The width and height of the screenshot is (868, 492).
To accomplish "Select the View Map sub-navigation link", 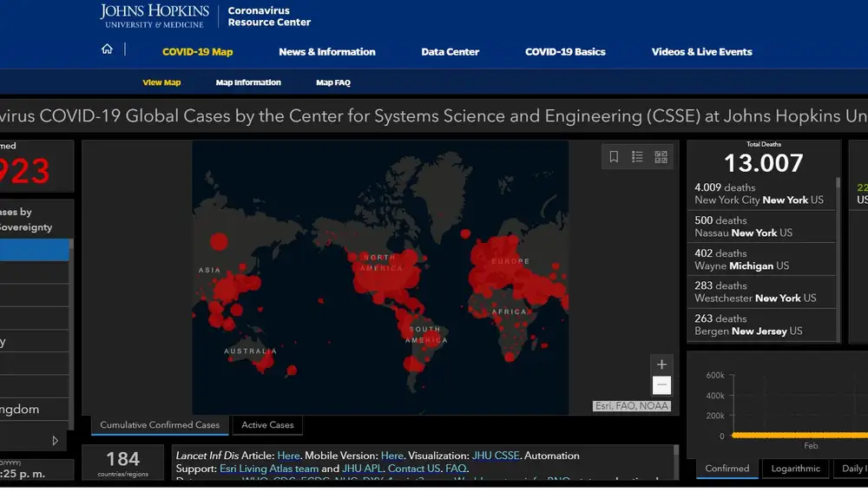I will coord(161,82).
